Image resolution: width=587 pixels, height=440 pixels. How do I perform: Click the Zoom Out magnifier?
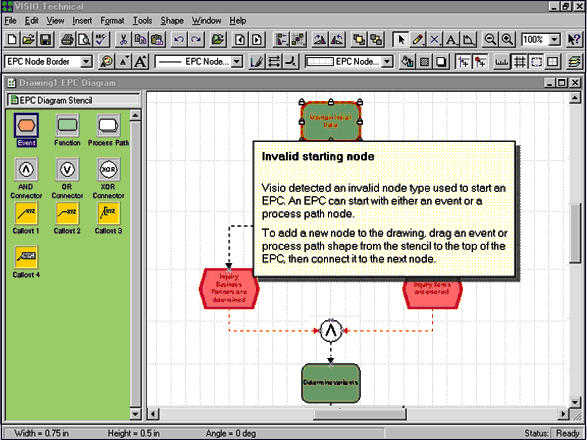coord(490,39)
